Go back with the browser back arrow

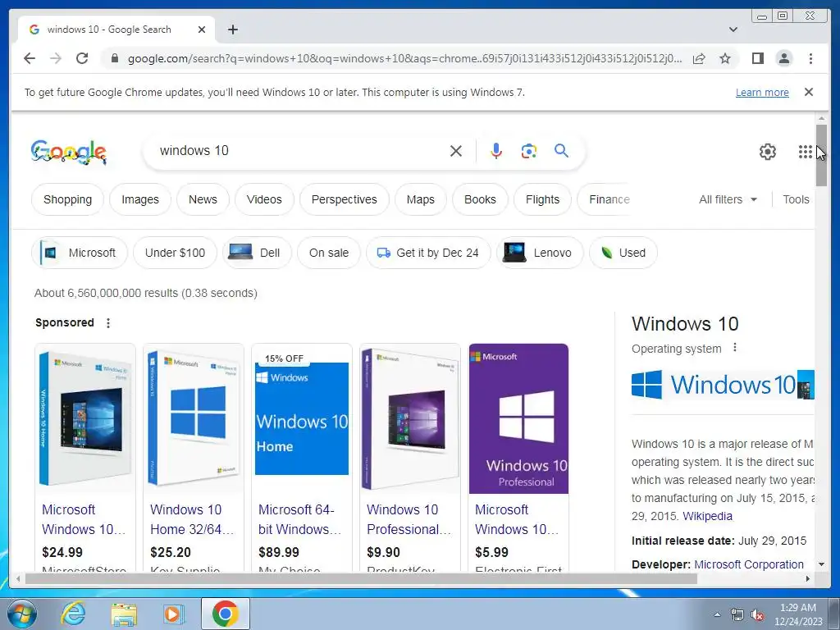point(30,58)
